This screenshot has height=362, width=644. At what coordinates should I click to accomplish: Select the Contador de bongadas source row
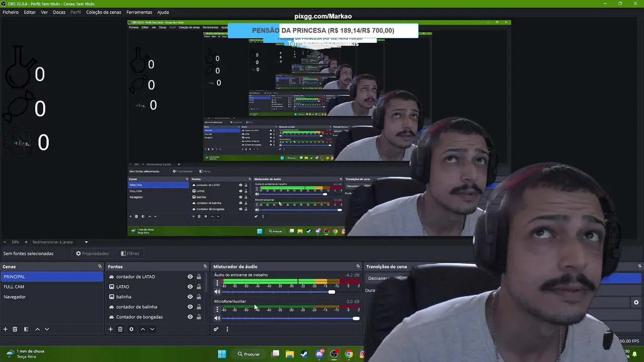156,317
